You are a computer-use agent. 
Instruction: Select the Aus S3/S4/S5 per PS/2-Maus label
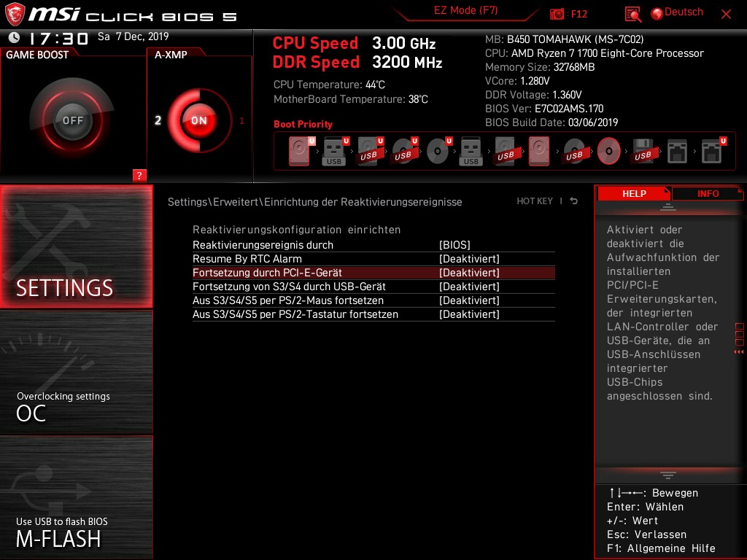click(287, 300)
